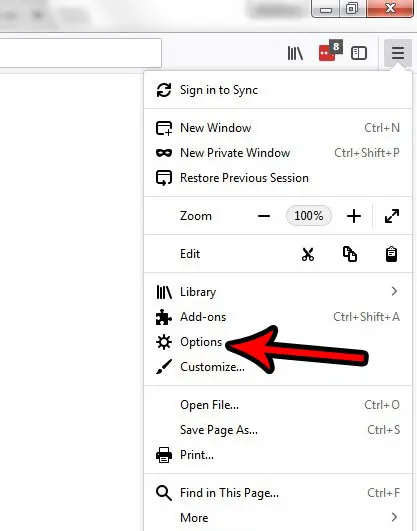Select Add-ons menu entry
417x531 pixels.
coord(278,317)
